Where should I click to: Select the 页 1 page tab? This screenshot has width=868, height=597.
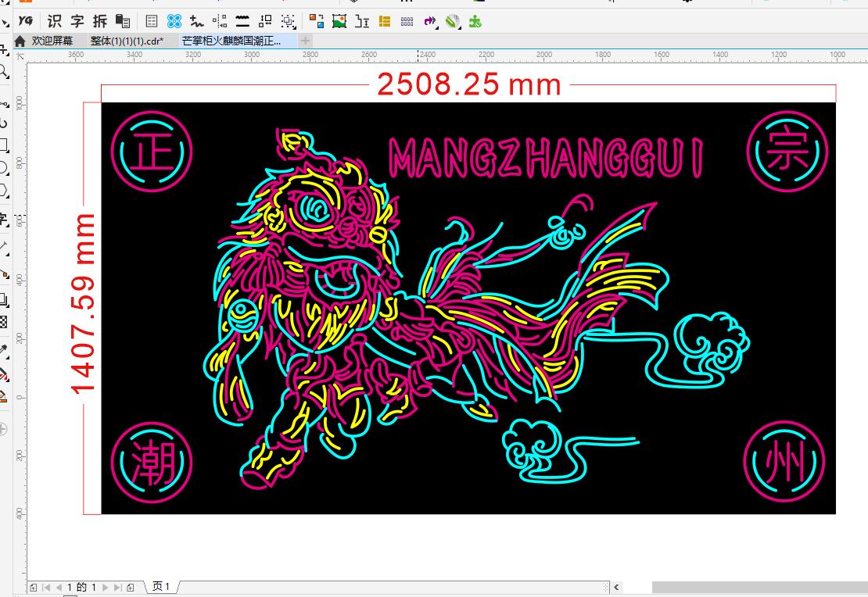[161, 587]
